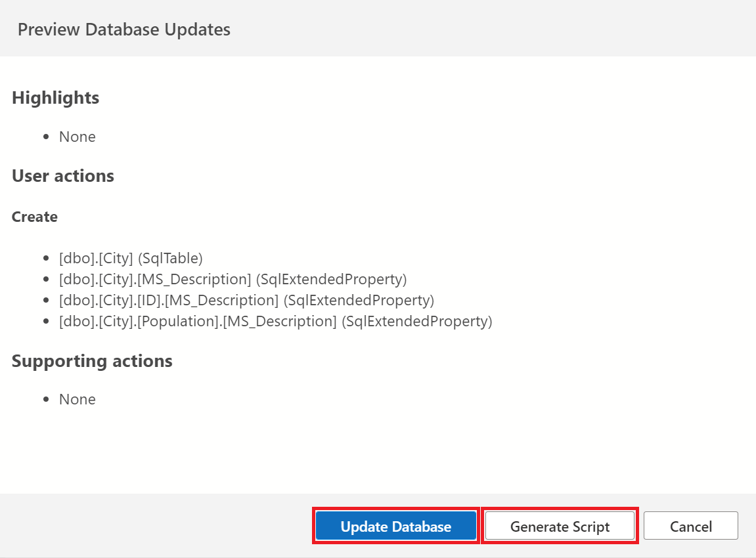Click the Supporting actions section heading
Image resolution: width=756 pixels, height=558 pixels.
92,360
